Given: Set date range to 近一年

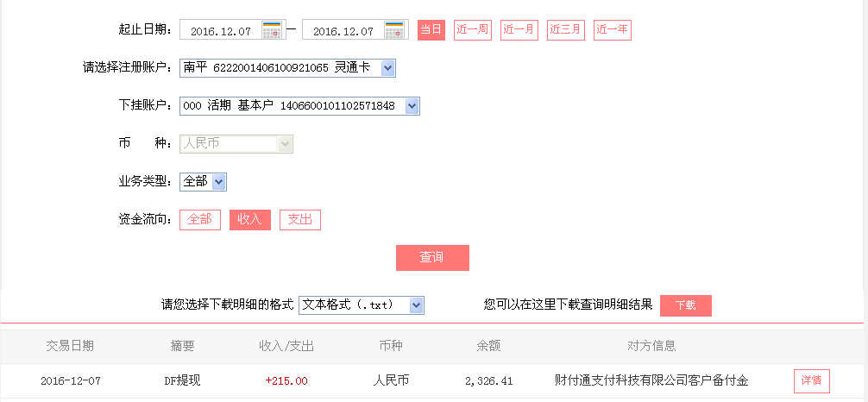Looking at the screenshot, I should pyautogui.click(x=613, y=30).
